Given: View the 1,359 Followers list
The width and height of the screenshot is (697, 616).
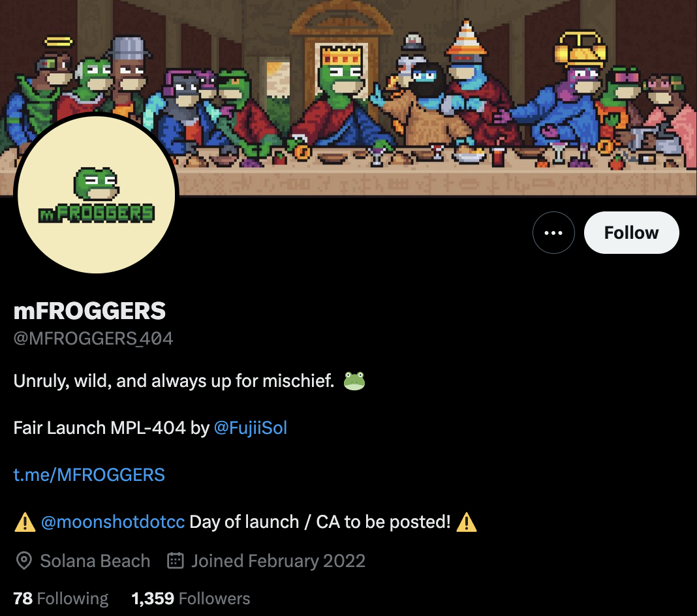Looking at the screenshot, I should tap(191, 598).
